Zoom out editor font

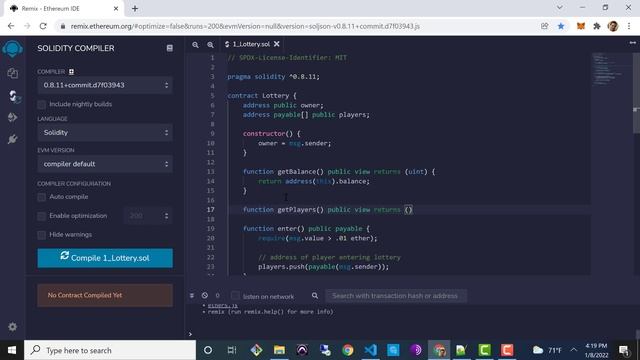196,44
